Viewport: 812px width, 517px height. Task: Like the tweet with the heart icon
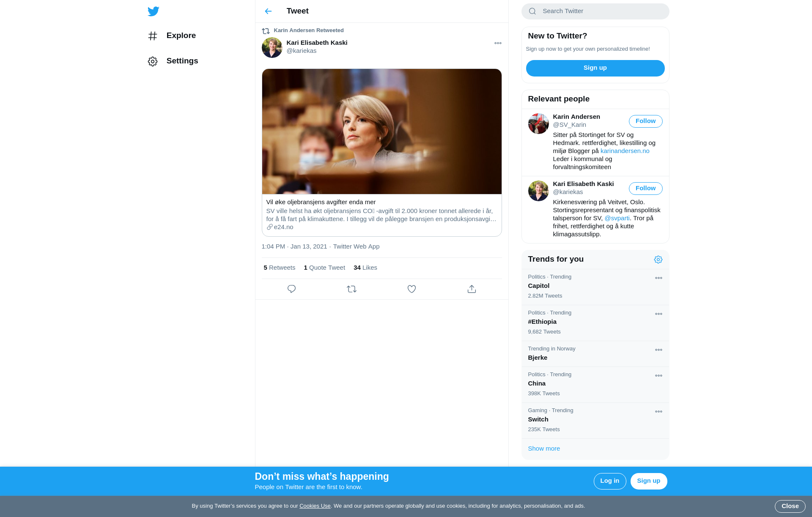pyautogui.click(x=411, y=289)
